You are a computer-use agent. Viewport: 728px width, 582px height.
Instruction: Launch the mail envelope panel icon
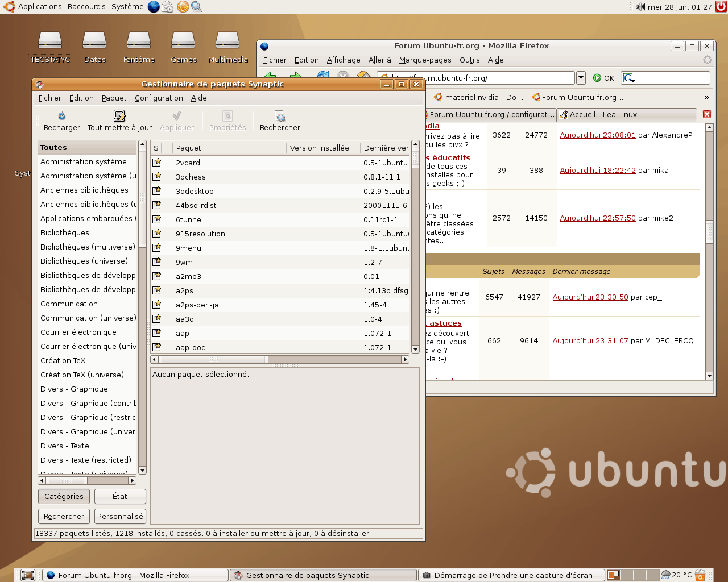[168, 7]
